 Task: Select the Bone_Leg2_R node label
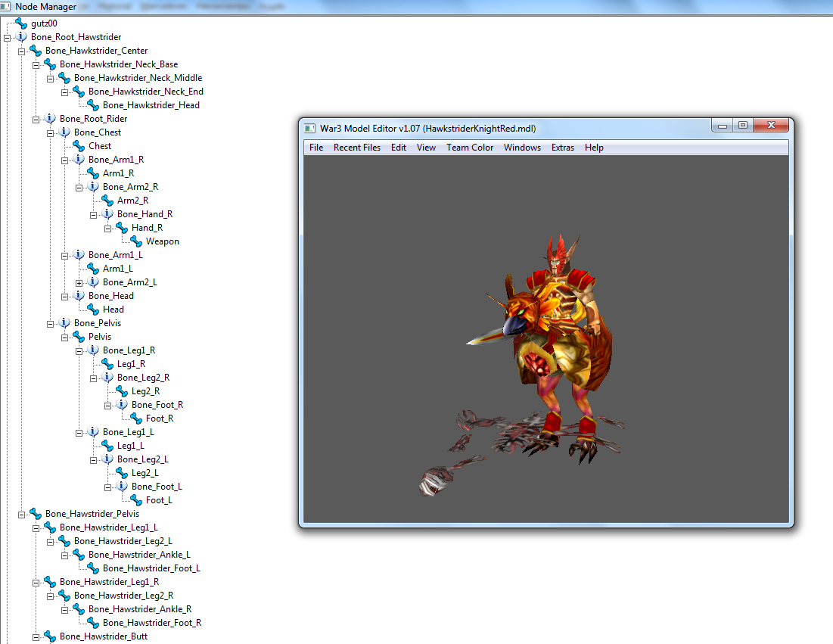pyautogui.click(x=144, y=378)
